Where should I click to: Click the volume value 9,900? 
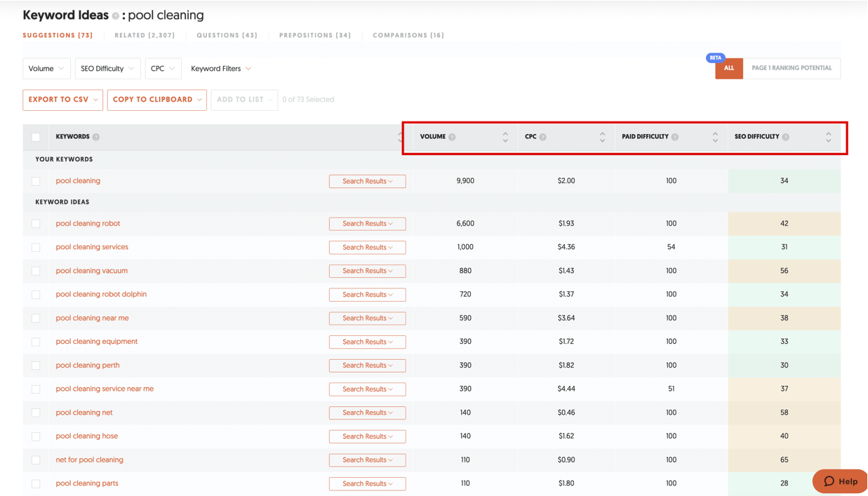(x=465, y=181)
